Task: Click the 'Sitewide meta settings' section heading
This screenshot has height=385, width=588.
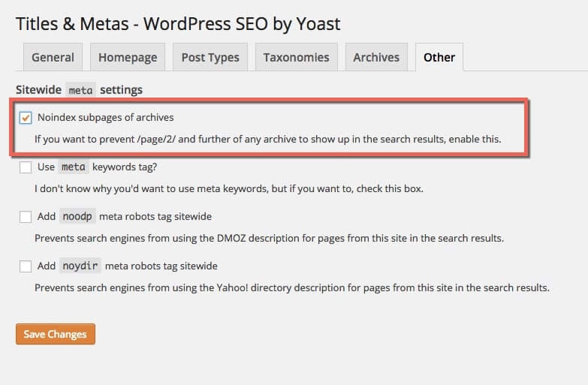Action: click(79, 90)
